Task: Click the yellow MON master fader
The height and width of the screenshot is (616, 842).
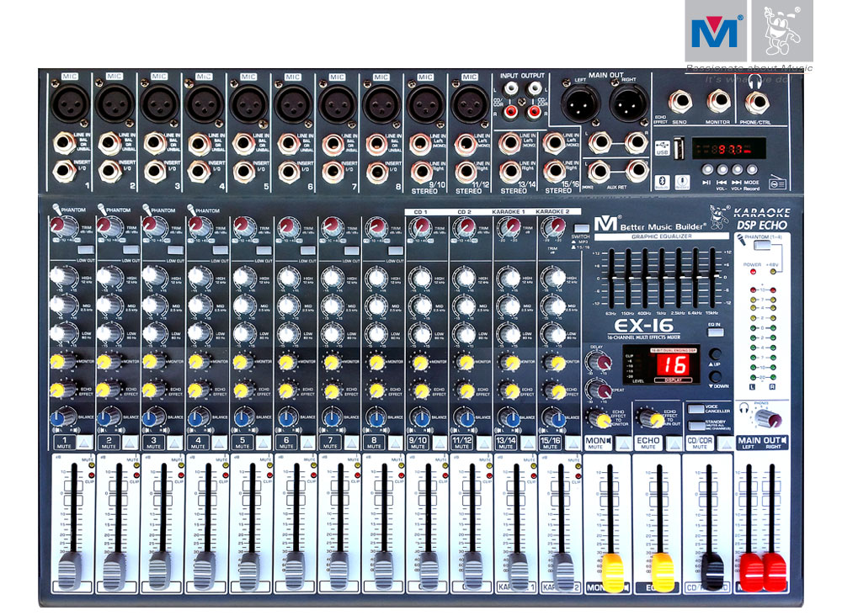Action: [x=613, y=572]
